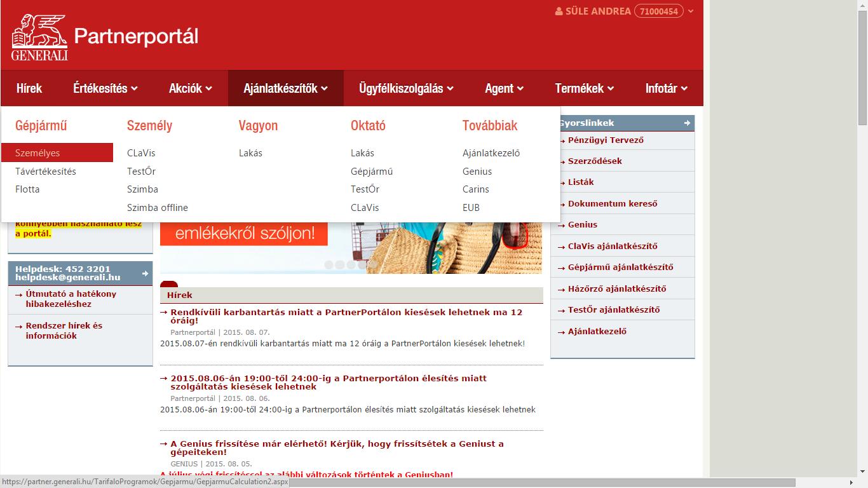868x488 pixels.
Task: Expand the Értékesítés menu
Action: click(x=105, y=88)
